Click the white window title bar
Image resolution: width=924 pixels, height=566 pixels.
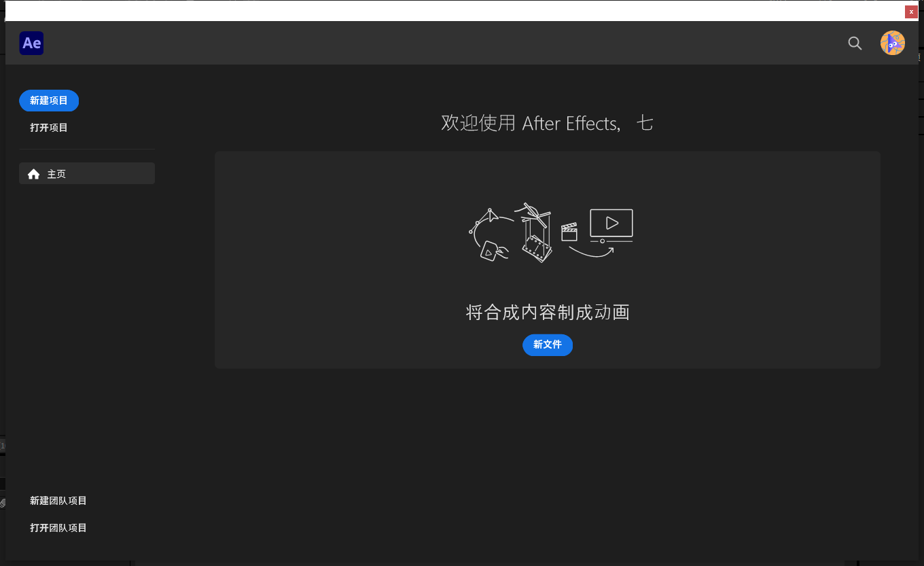[x=454, y=12]
